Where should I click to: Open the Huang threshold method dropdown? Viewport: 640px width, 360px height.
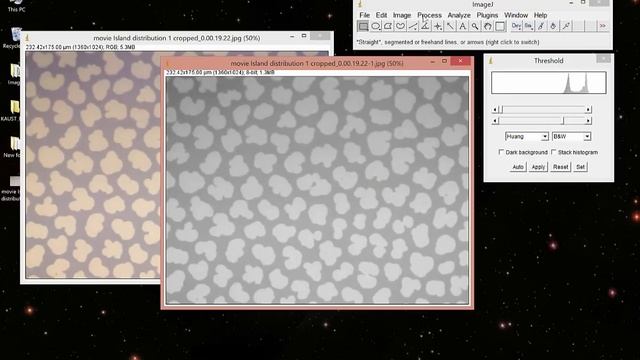click(526, 136)
